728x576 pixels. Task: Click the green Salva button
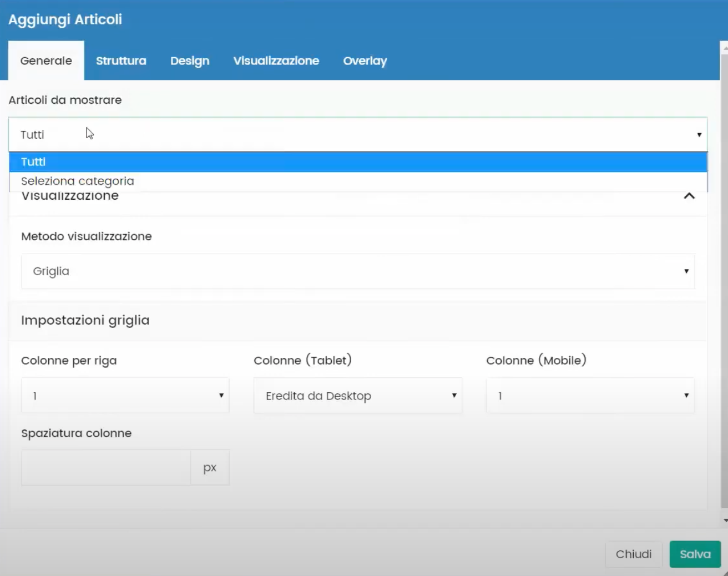coord(695,554)
